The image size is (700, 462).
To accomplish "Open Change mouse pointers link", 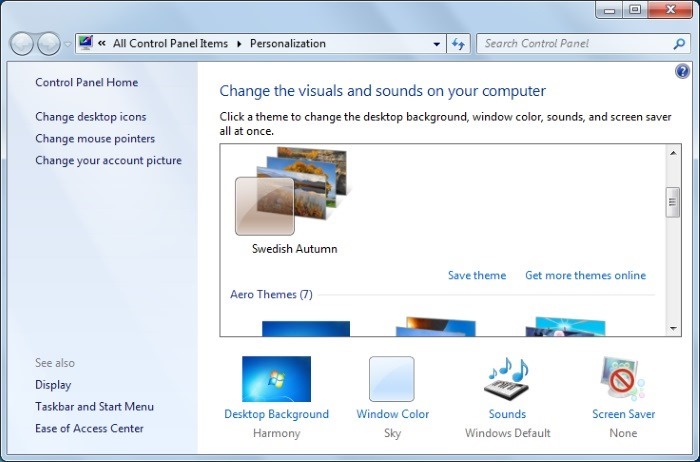I will (95, 138).
